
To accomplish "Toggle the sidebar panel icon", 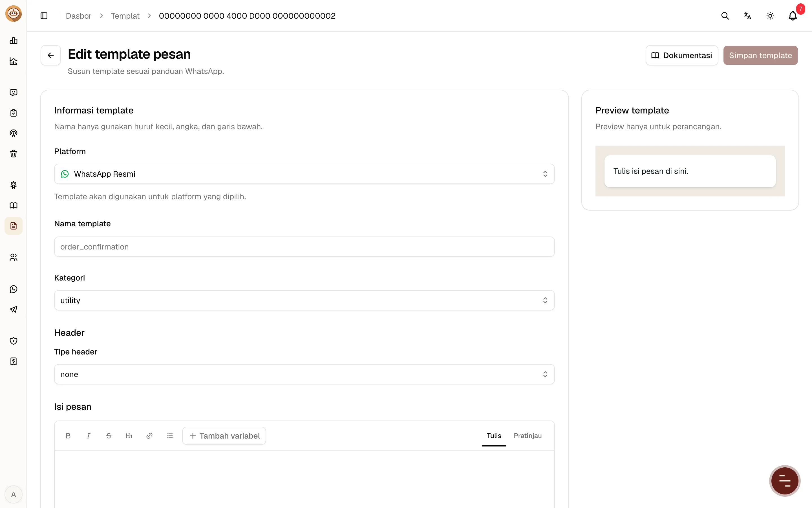I will tap(44, 16).
